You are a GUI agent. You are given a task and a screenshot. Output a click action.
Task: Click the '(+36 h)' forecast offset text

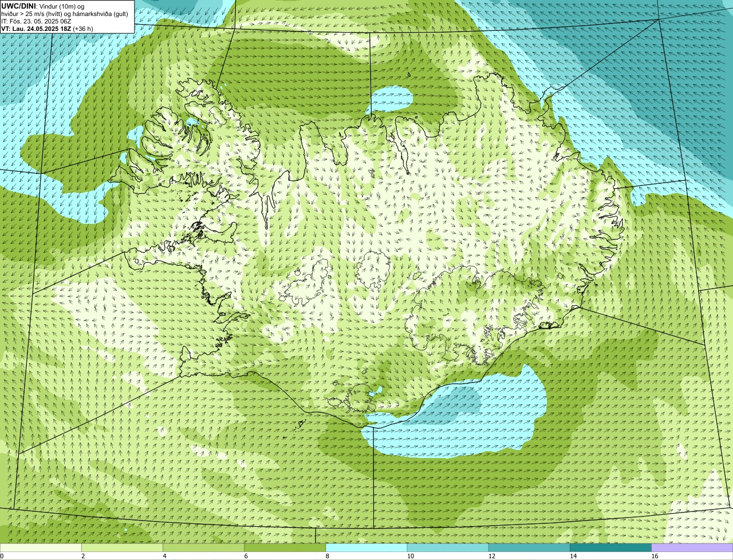(x=83, y=29)
